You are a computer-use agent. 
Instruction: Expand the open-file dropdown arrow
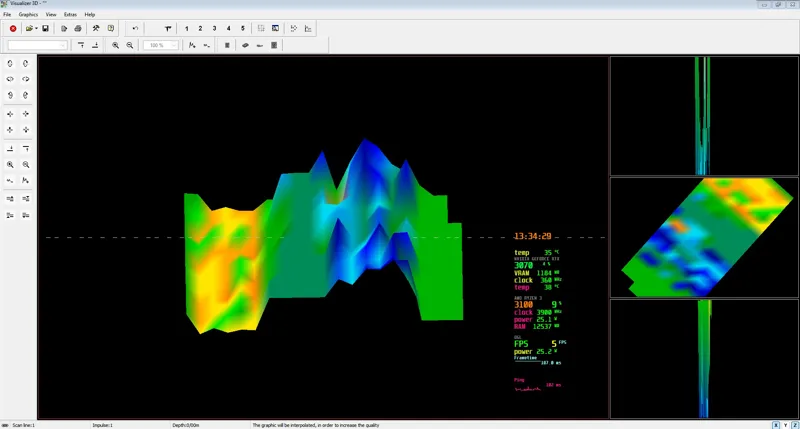tap(36, 29)
